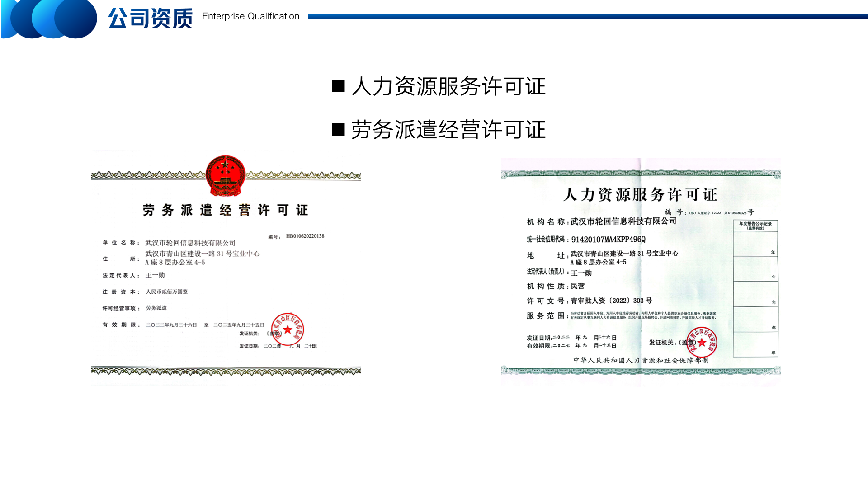Click the national emblem on the left certificate

pos(225,176)
